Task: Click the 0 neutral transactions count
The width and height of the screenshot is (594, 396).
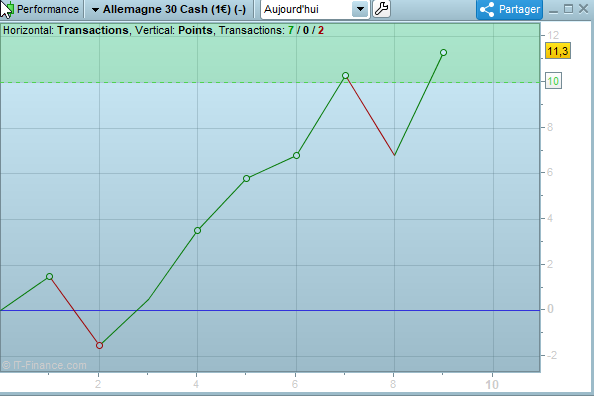Action: 306,30
